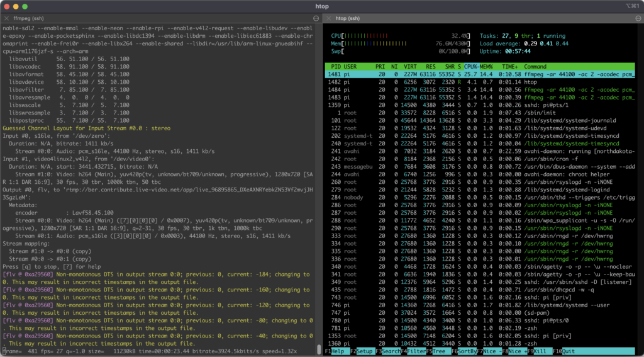This screenshot has height=357, width=644.
Task: Click the htop (ssh) pane title
Action: [348, 18]
